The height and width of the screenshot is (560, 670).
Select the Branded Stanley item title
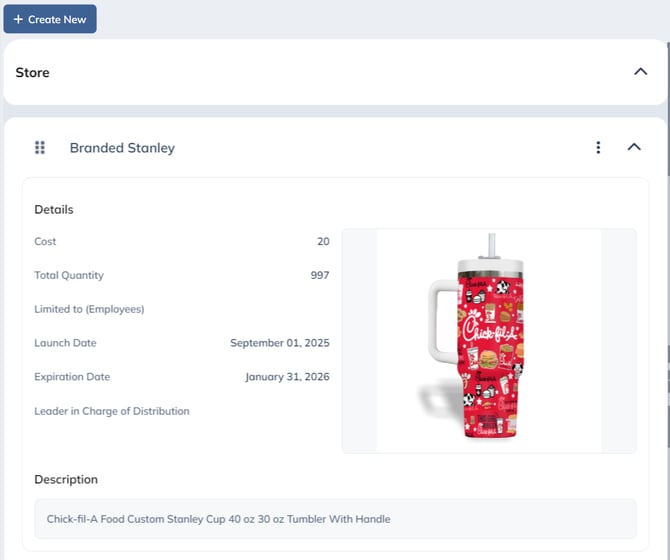click(x=122, y=148)
